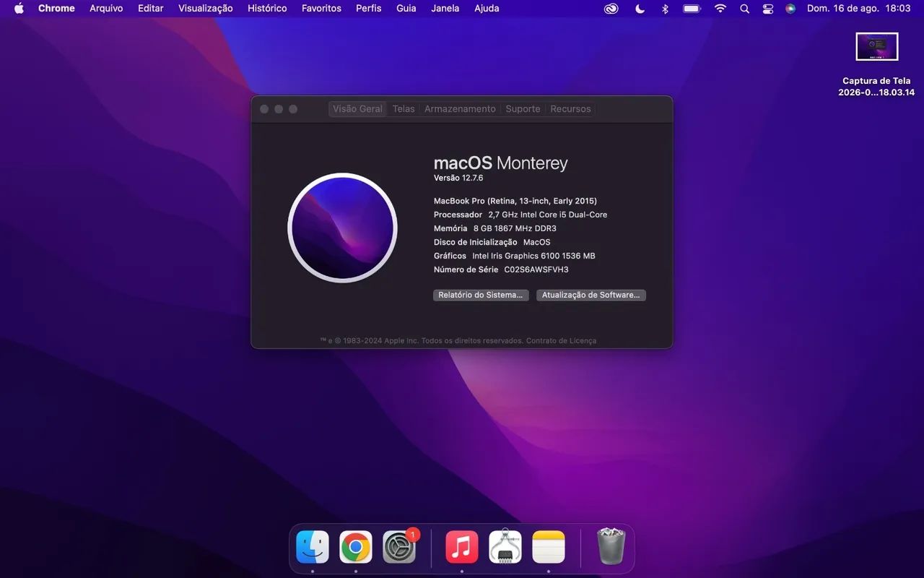Viewport: 924px width, 578px height.
Task: Click the Atualização de Software button
Action: click(x=591, y=296)
